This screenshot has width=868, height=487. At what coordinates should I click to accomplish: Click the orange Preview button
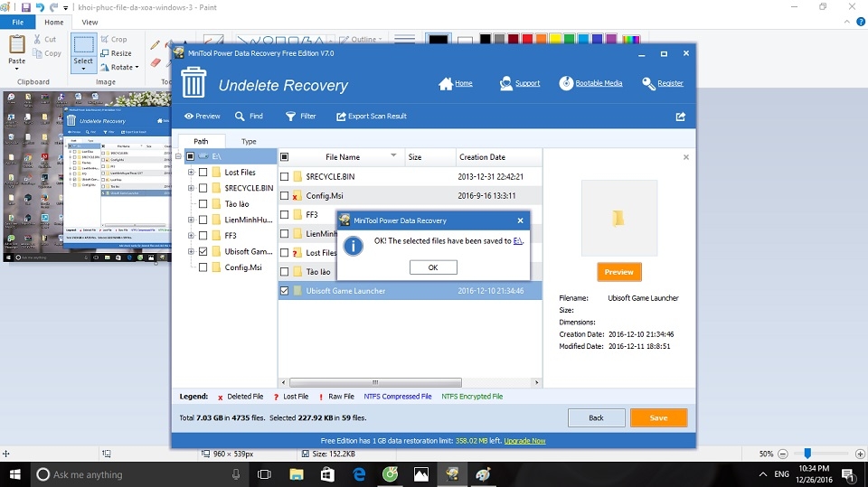pos(618,272)
